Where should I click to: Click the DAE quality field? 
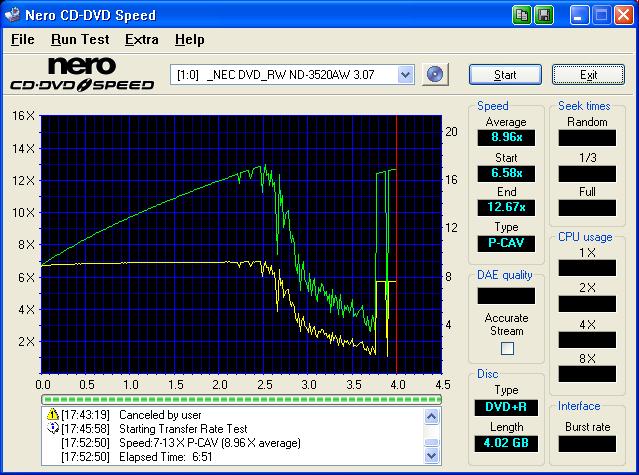click(506, 296)
